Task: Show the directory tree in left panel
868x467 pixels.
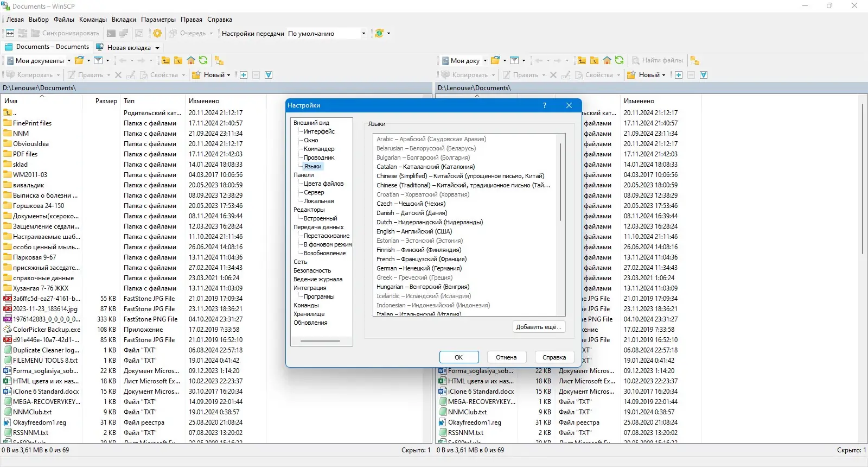Action: pyautogui.click(x=219, y=60)
